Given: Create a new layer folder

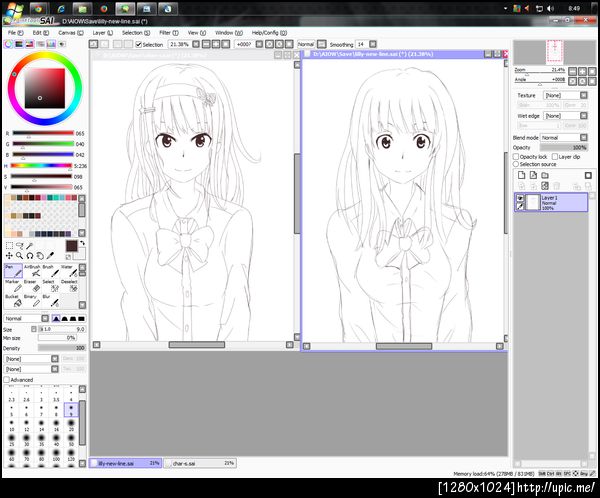Looking at the screenshot, I should click(545, 175).
